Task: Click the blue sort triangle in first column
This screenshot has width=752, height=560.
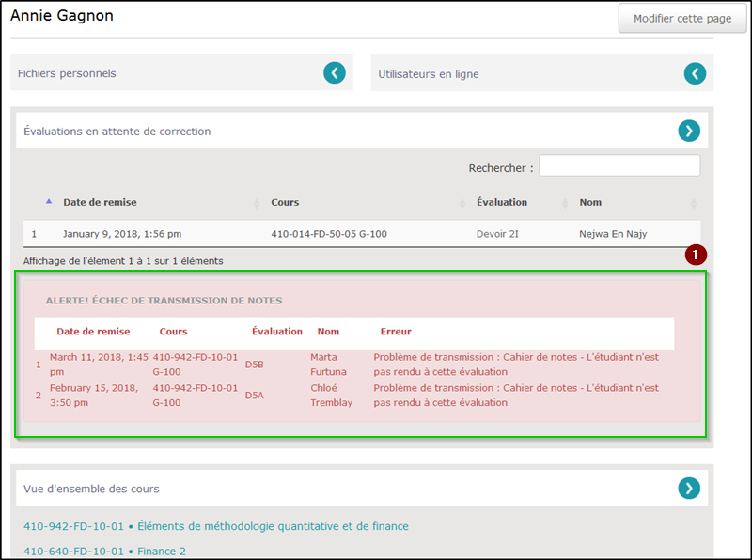Action: [x=49, y=202]
